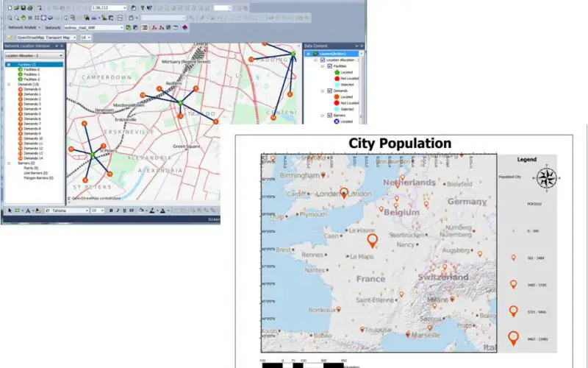Viewport: 588px width, 368px height.
Task: Select Demands-0 in the location tree
Action: [x=32, y=89]
